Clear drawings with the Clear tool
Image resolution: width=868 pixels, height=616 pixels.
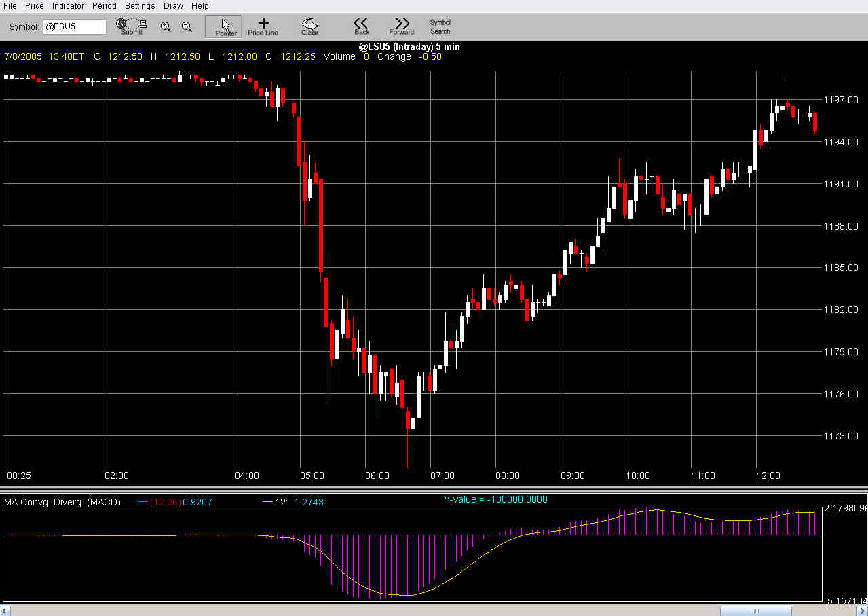(310, 27)
